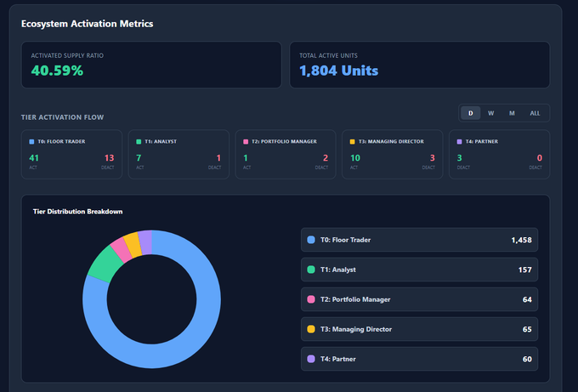Click the pink donut chart segment
This screenshot has height=392, width=578.
point(122,249)
